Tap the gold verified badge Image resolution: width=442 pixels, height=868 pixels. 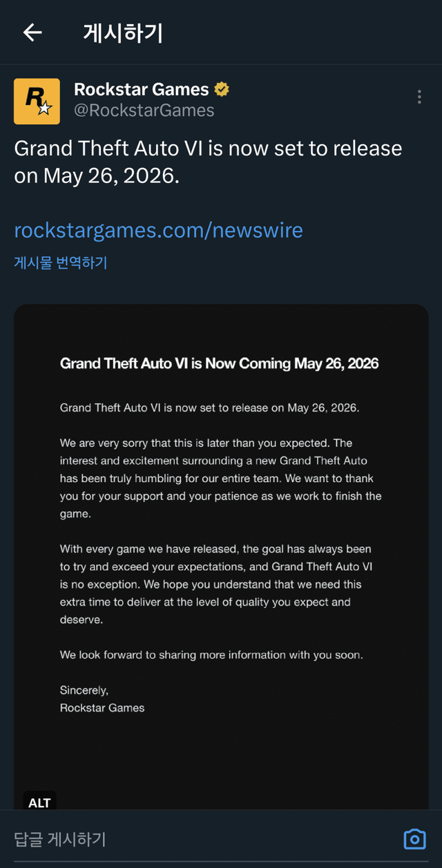(222, 90)
